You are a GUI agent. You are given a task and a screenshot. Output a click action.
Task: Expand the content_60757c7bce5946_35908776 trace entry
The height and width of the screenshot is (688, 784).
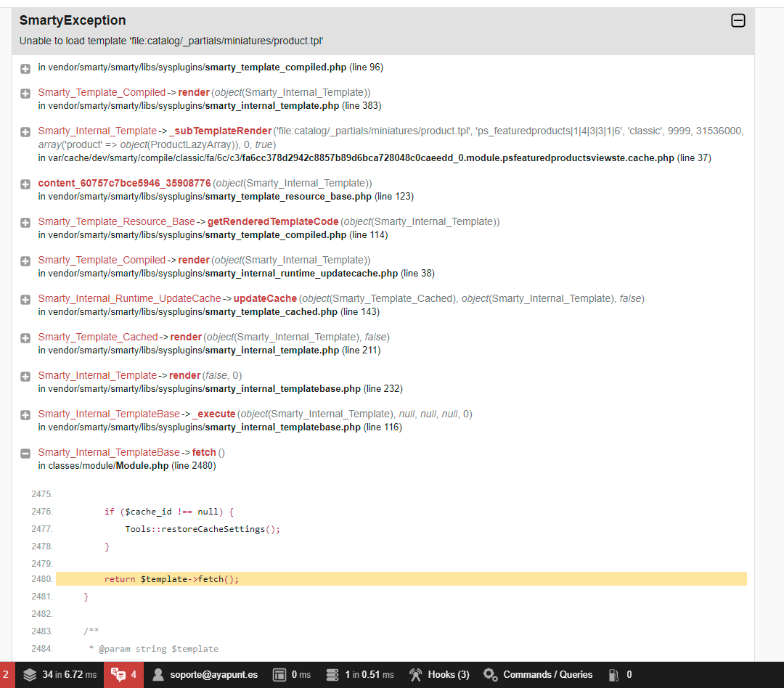pos(25,184)
